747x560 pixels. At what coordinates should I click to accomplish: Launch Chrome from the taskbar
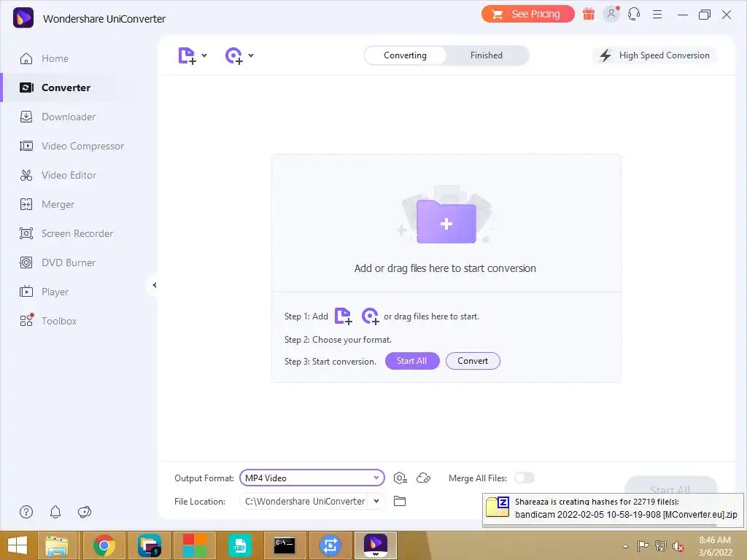(x=104, y=545)
